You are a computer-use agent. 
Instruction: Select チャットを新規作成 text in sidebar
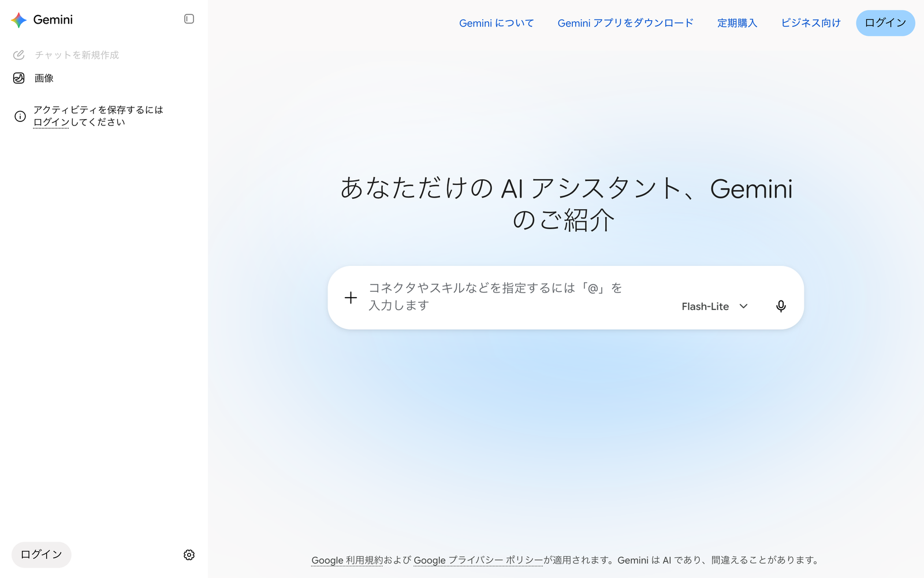click(x=77, y=55)
